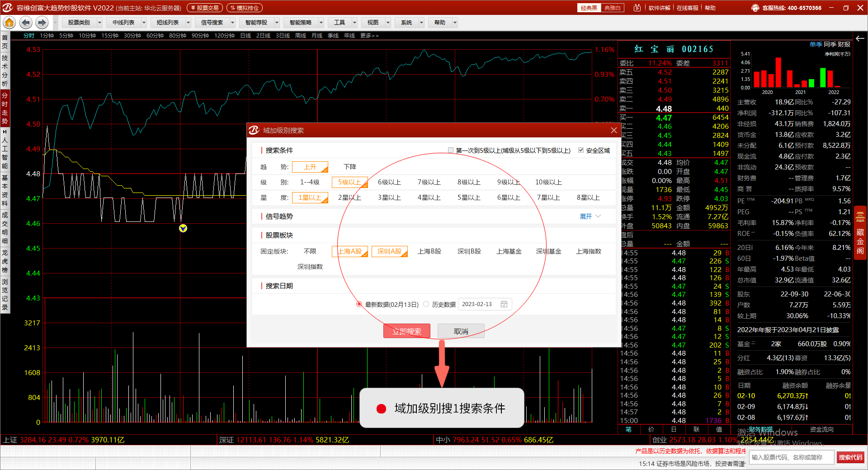The height and width of the screenshot is (470, 868).
Task: Open 浏览记录 sidebar tab
Action: click(x=5, y=294)
